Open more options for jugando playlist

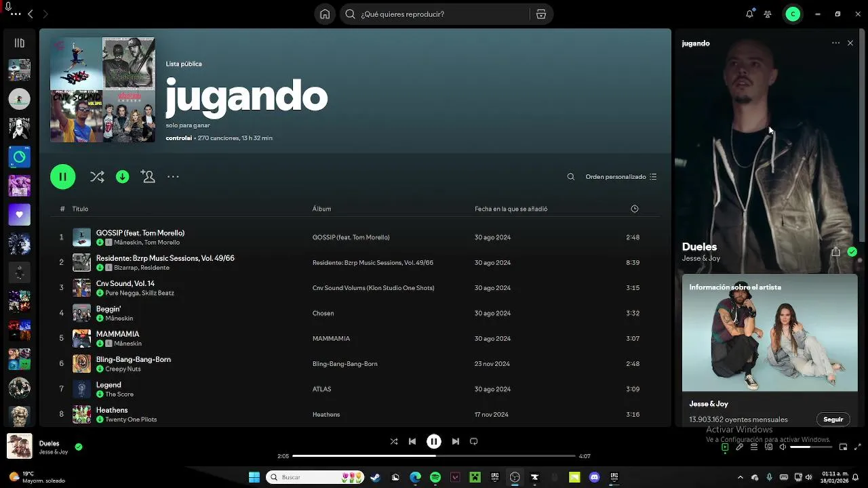pyautogui.click(x=173, y=177)
